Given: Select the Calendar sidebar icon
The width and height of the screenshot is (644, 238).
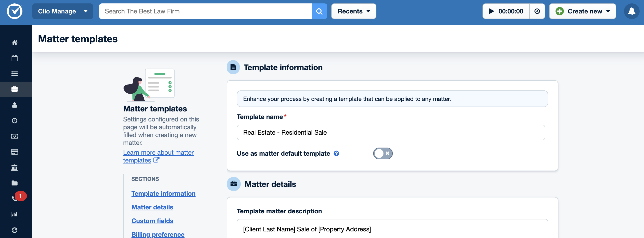Looking at the screenshot, I should pos(14,58).
